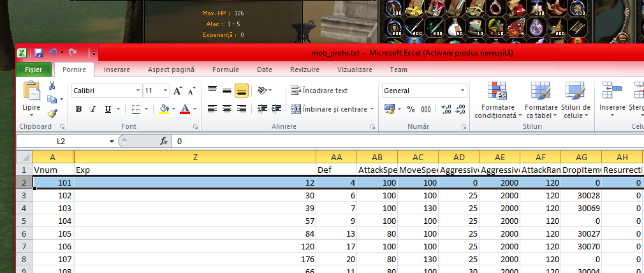Click the Undo arrow icon
The image size is (644, 273).
pos(53,53)
